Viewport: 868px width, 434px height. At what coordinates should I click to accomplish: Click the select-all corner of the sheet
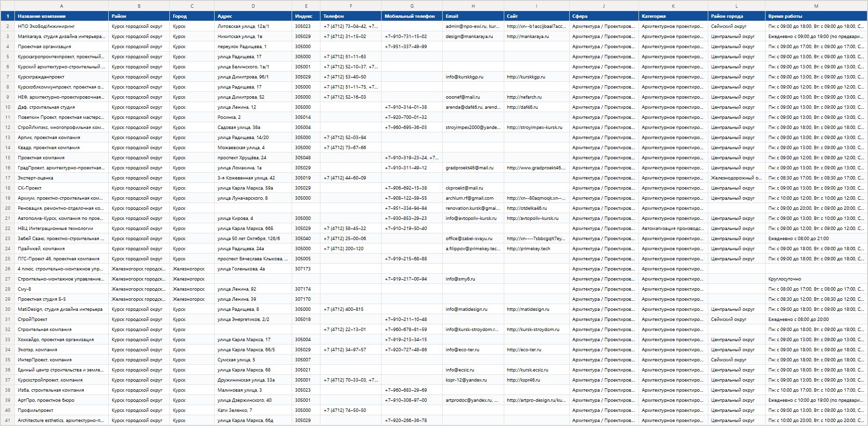click(7, 6)
